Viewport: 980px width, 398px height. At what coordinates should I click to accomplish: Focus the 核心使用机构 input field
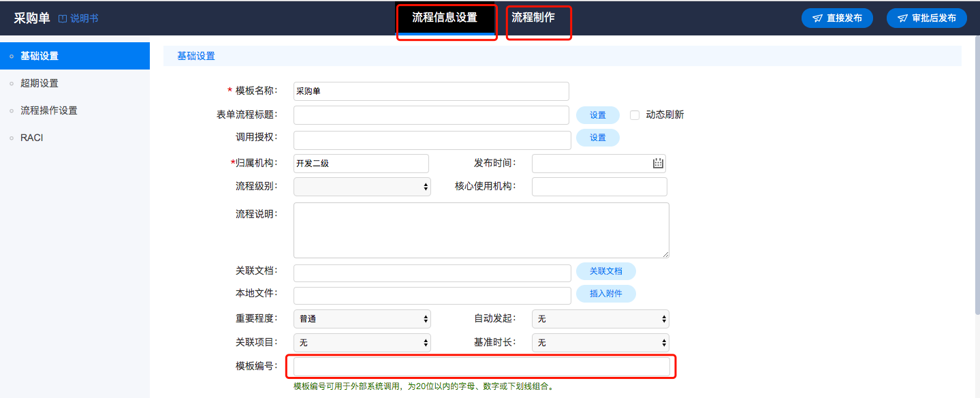[x=599, y=186]
